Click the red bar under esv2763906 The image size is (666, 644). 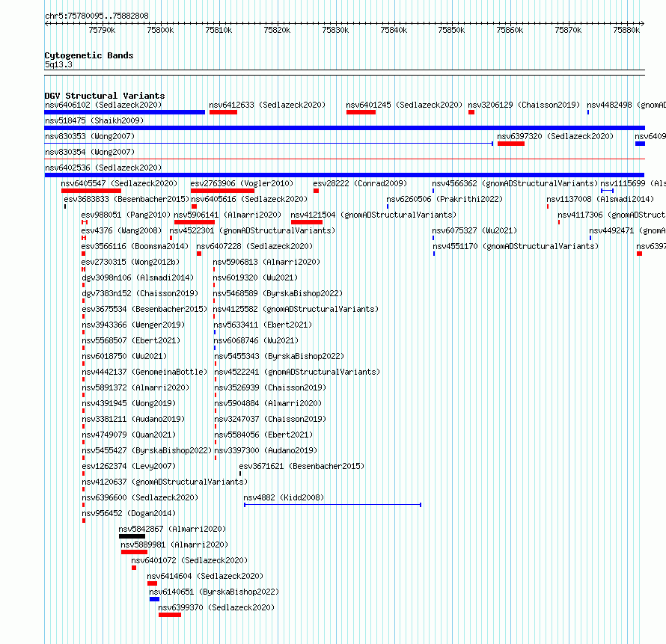pyautogui.click(x=222, y=191)
